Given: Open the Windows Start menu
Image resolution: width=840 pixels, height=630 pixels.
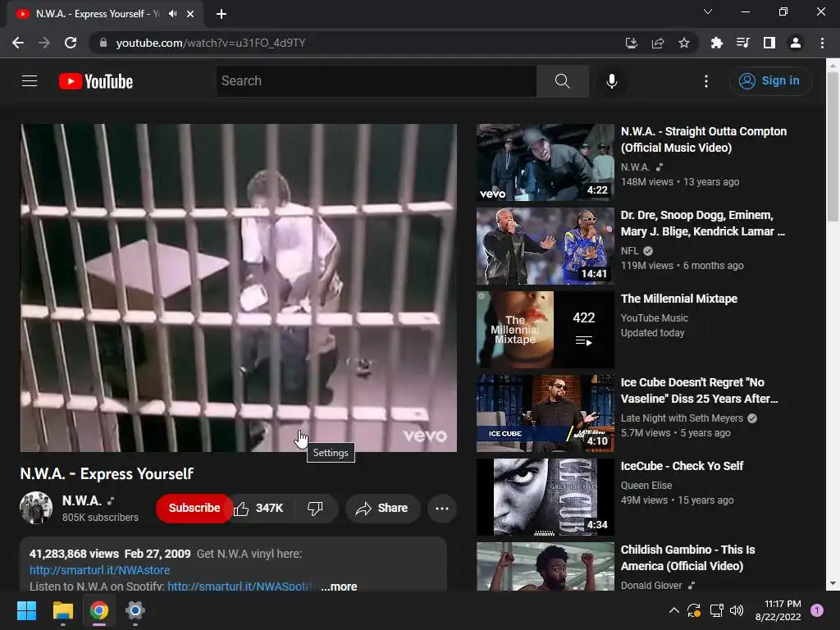Looking at the screenshot, I should click(x=26, y=610).
